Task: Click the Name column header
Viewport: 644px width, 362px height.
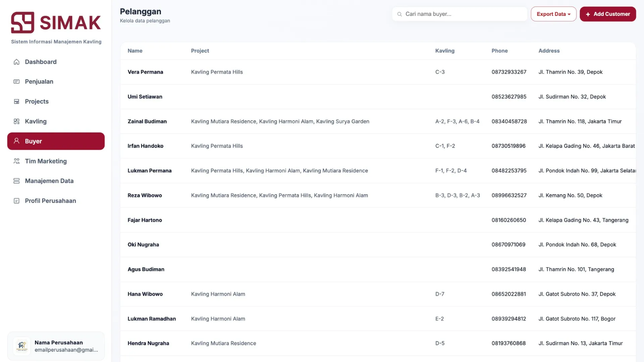Action: pyautogui.click(x=135, y=51)
